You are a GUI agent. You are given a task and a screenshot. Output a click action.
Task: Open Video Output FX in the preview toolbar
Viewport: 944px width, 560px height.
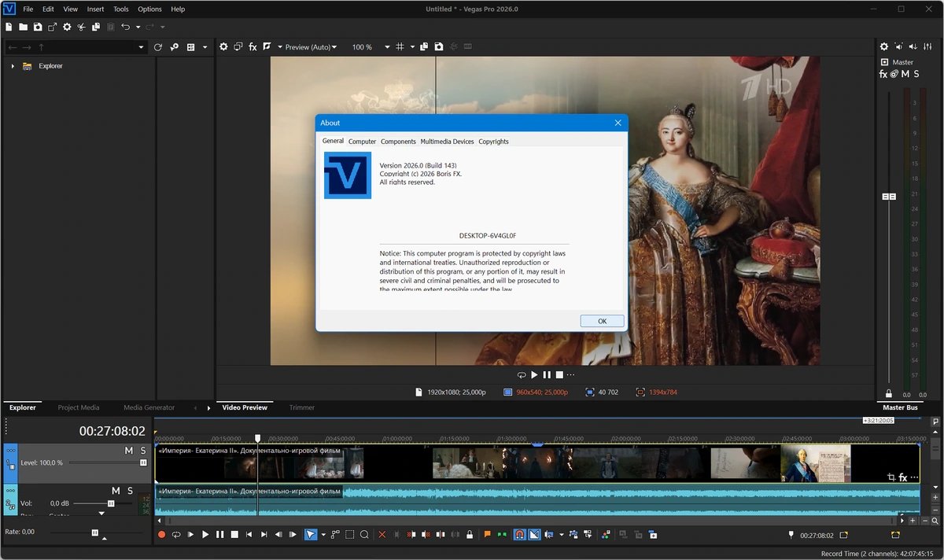tap(253, 47)
